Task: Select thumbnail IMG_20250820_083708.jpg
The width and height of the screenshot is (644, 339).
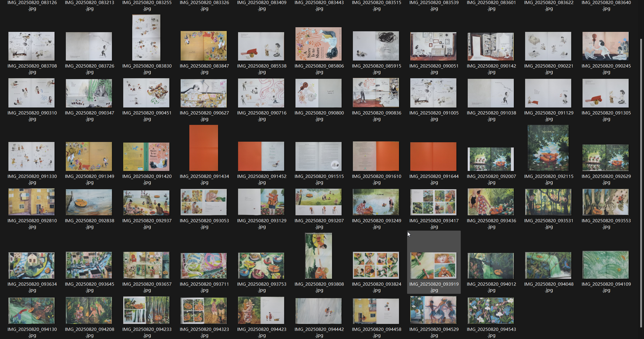Action: pos(31,46)
